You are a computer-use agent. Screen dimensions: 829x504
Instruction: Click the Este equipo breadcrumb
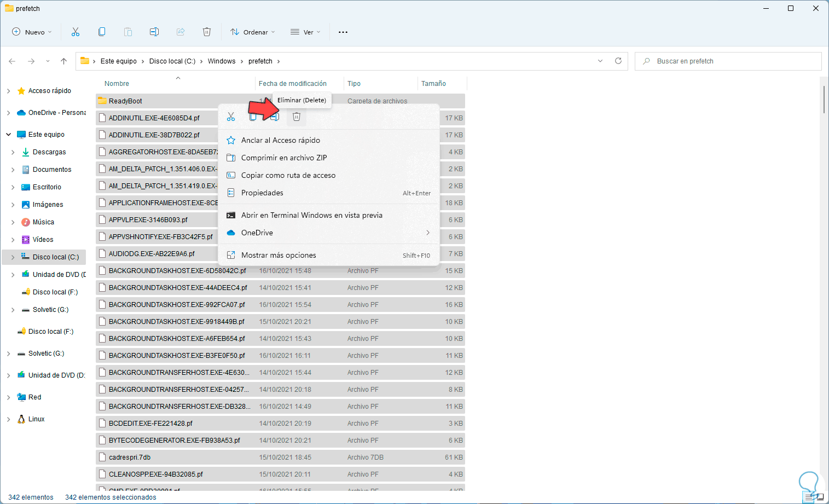119,61
